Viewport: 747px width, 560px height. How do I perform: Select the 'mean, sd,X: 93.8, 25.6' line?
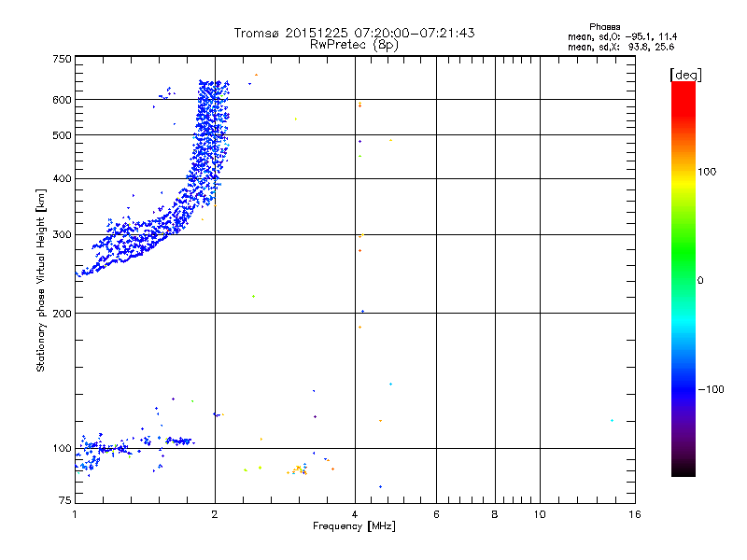click(x=621, y=47)
